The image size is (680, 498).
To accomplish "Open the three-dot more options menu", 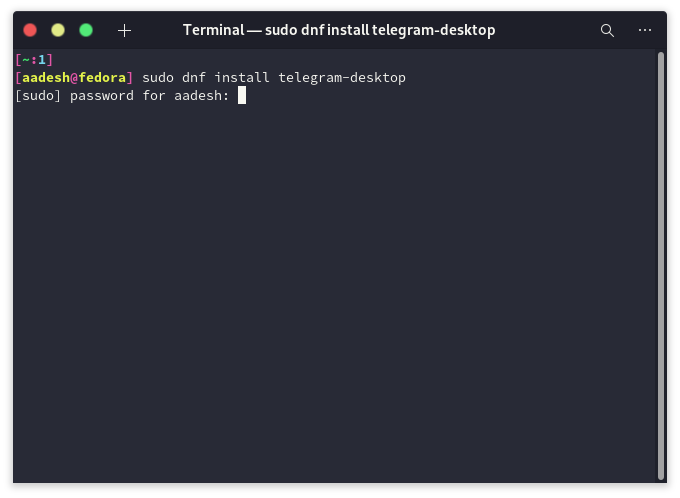I will 645,30.
